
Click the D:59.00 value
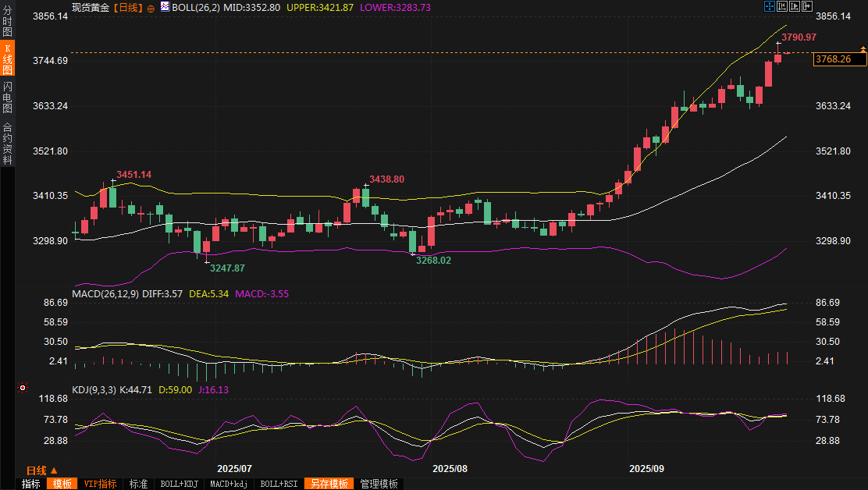175,390
